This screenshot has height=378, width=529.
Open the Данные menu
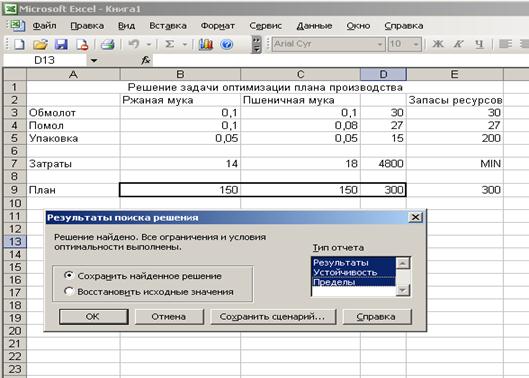(x=314, y=26)
